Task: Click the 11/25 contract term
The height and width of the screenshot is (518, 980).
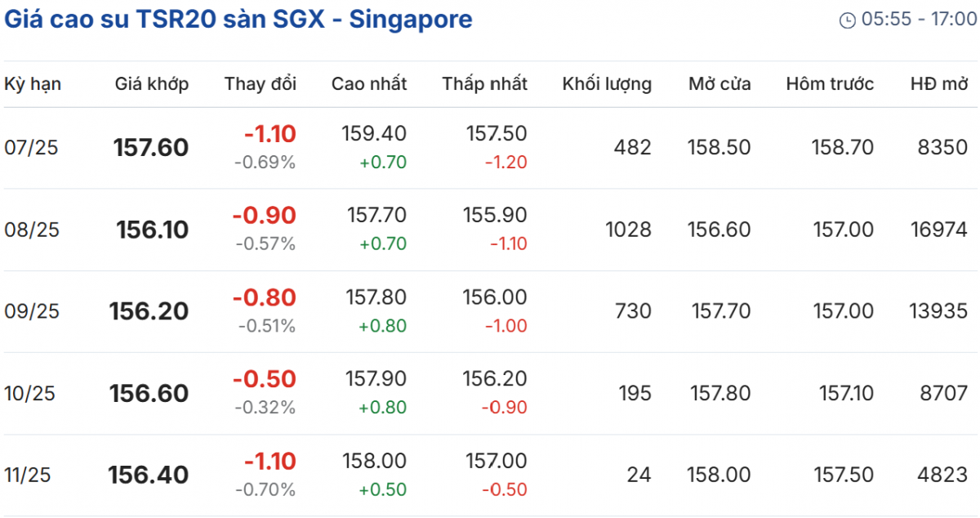Action: [28, 475]
